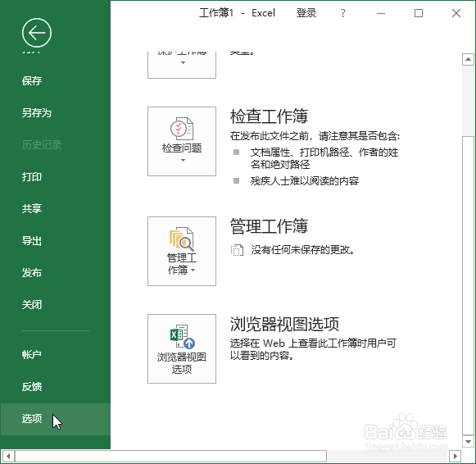
Task: Click 登录 in the title bar
Action: click(x=306, y=13)
